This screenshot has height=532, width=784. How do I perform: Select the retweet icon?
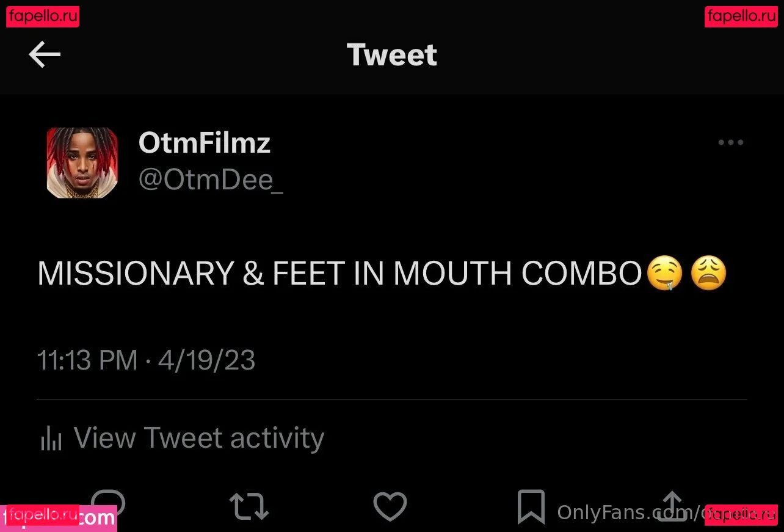point(249,506)
